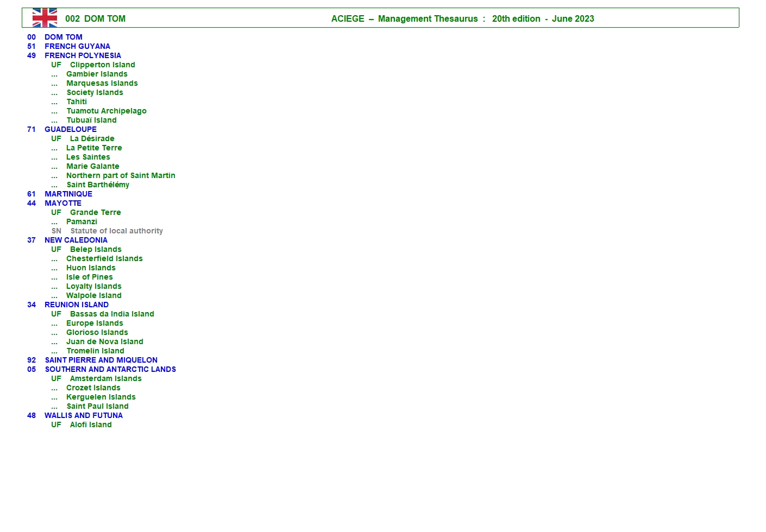Viewport: 766px width, 532px height.
Task: Click Juan de Nova Island term
Action: (x=105, y=341)
